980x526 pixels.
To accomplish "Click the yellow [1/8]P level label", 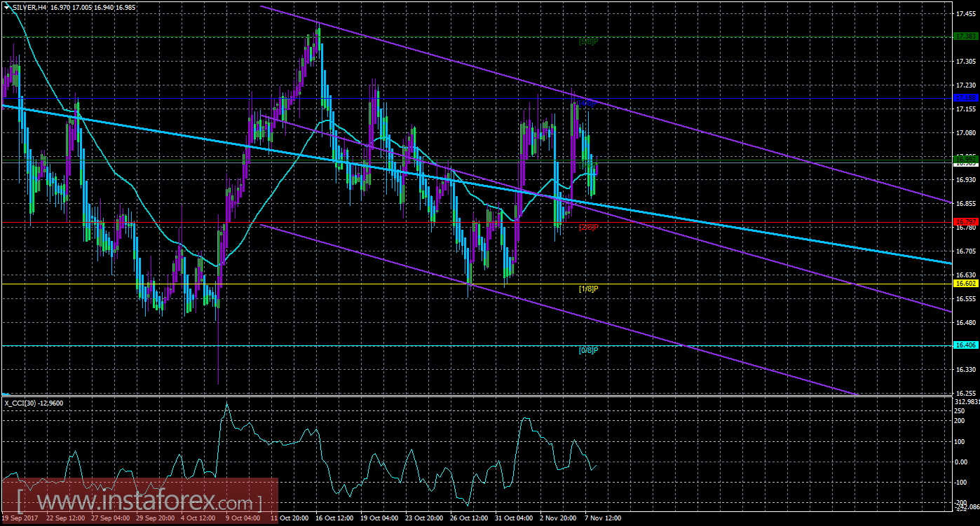I will pyautogui.click(x=589, y=289).
